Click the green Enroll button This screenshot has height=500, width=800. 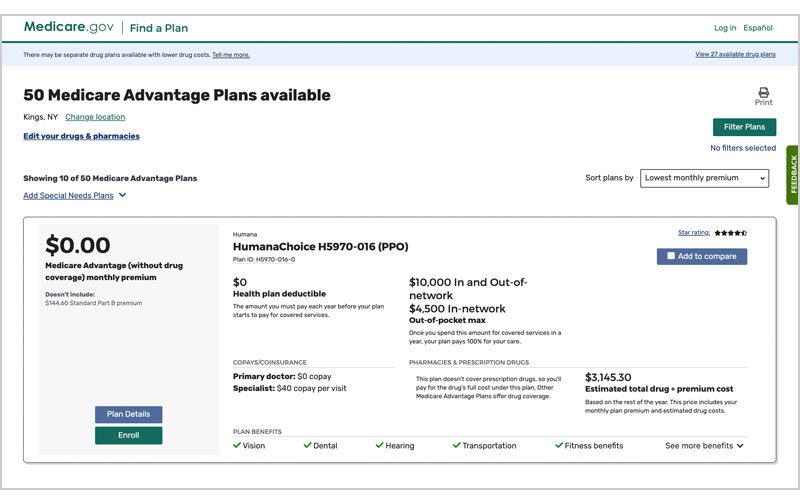pyautogui.click(x=129, y=435)
